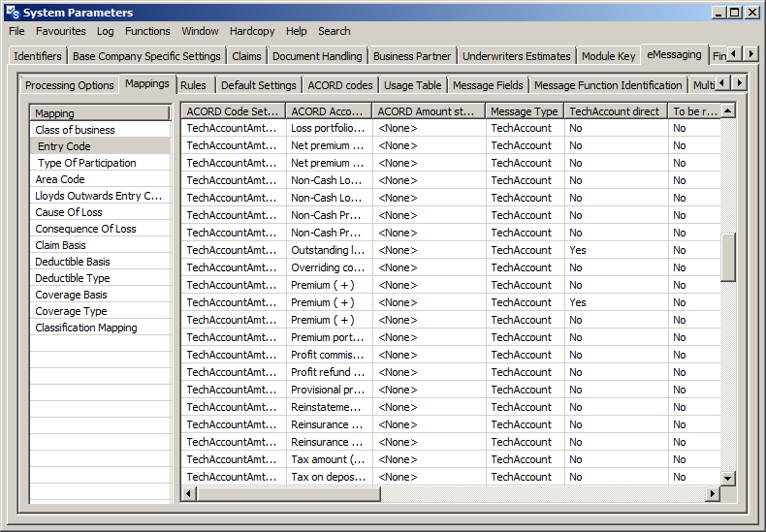Click table vertical scrollbar up arrow

[x=728, y=111]
